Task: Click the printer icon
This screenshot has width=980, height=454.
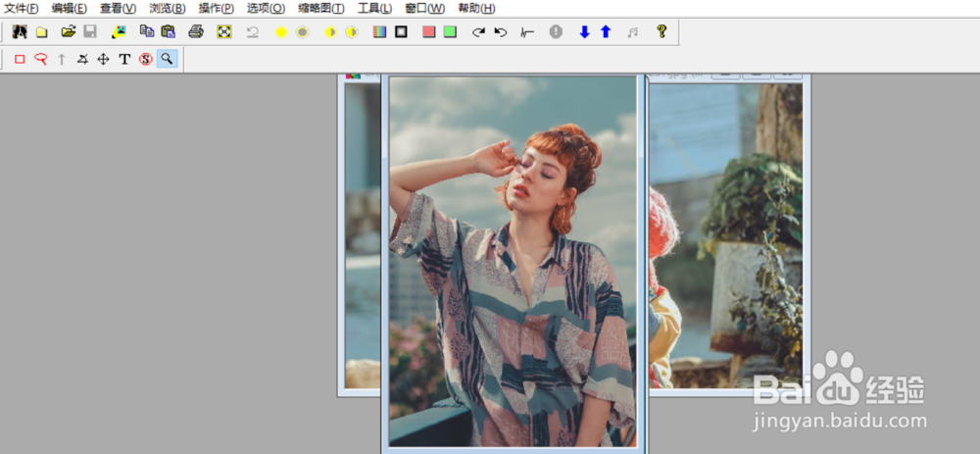Action: (196, 32)
